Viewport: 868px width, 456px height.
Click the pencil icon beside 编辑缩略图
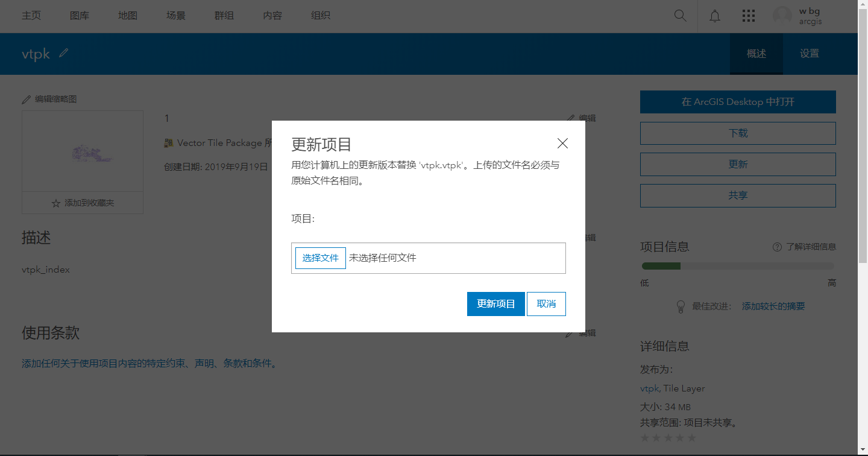coord(26,100)
